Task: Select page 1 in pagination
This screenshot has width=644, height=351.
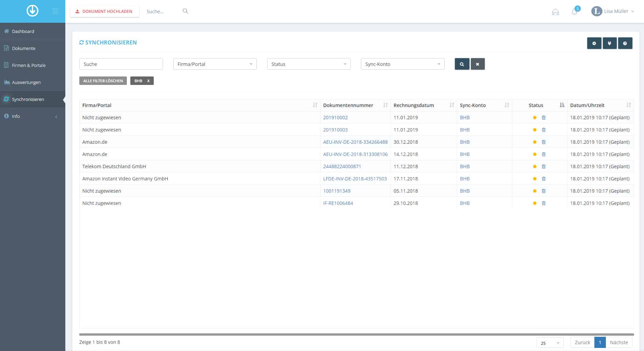Action: (x=600, y=343)
